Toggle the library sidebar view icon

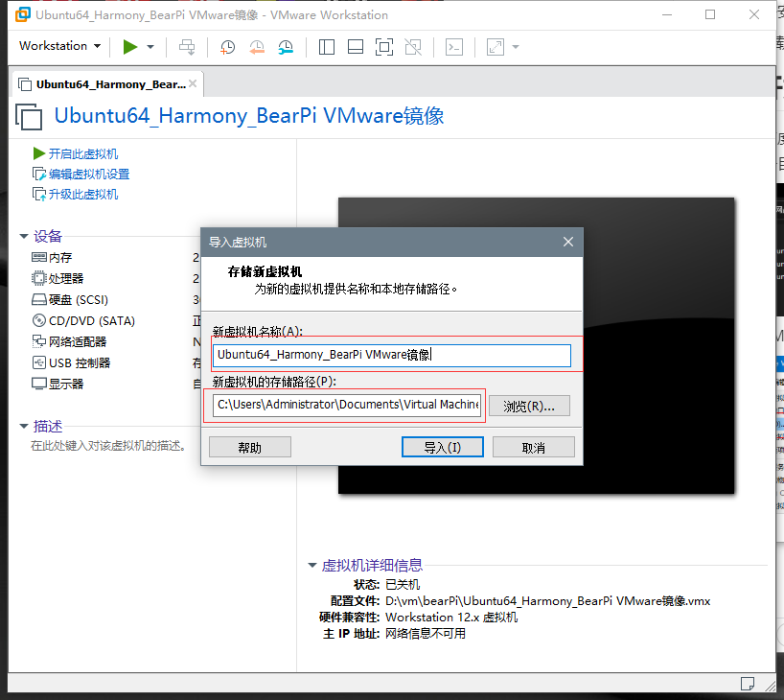[327, 47]
